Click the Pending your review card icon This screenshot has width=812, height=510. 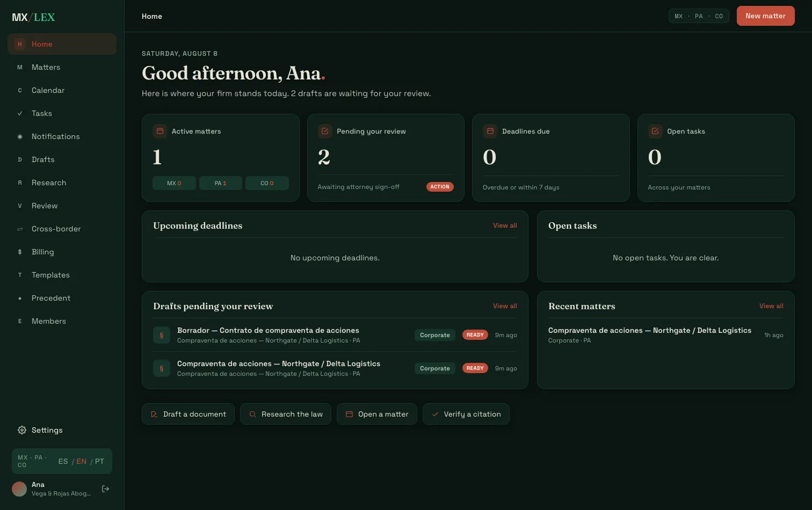click(x=325, y=131)
